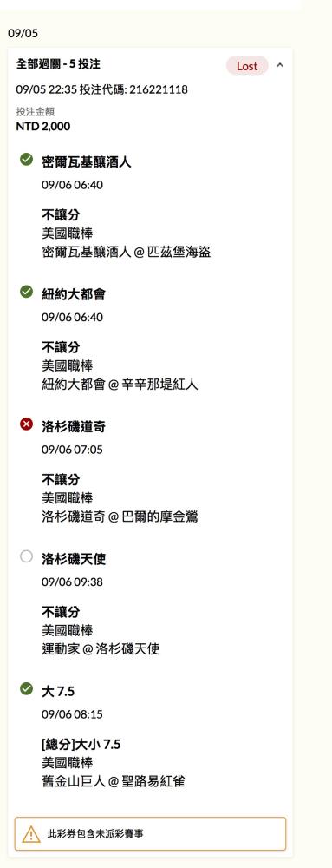Click the 洛杉磯天使 selection title

pyautogui.click(x=74, y=559)
